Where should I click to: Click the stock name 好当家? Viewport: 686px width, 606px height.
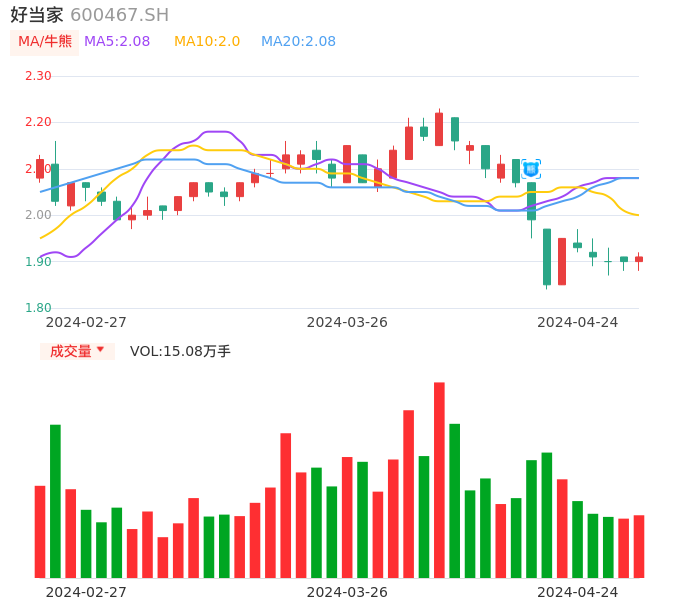click(x=37, y=15)
